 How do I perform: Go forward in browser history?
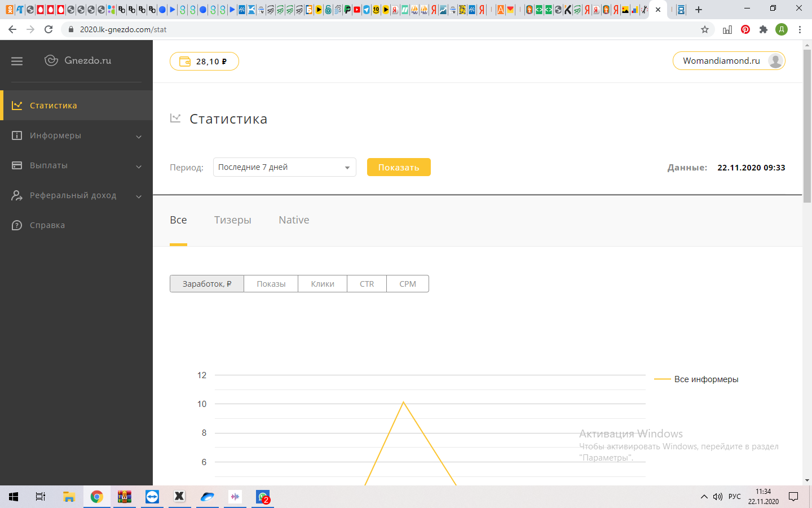pos(30,29)
